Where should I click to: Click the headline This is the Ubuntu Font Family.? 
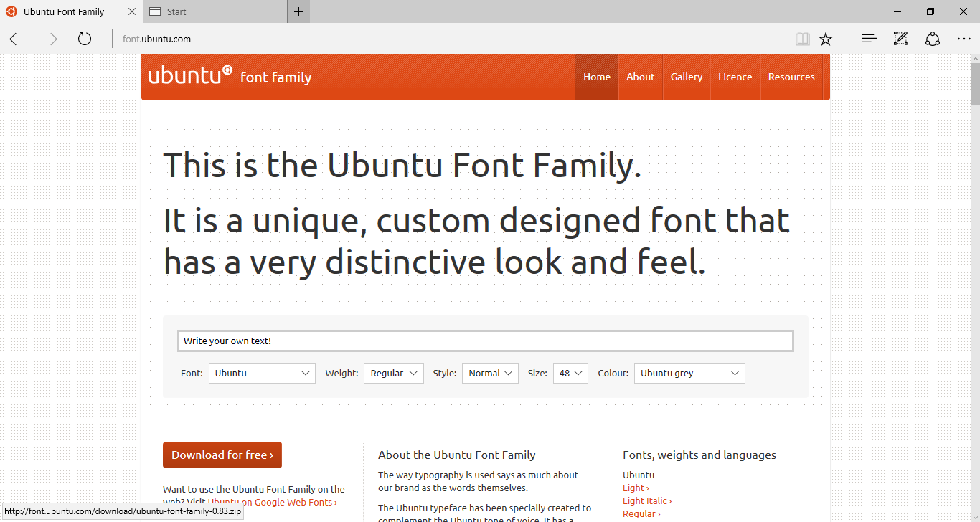(x=402, y=166)
